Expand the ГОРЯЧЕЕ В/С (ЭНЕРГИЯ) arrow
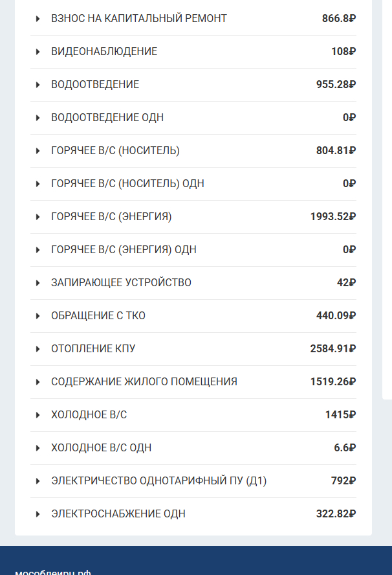Viewport: 392px width, 575px height. (x=39, y=217)
